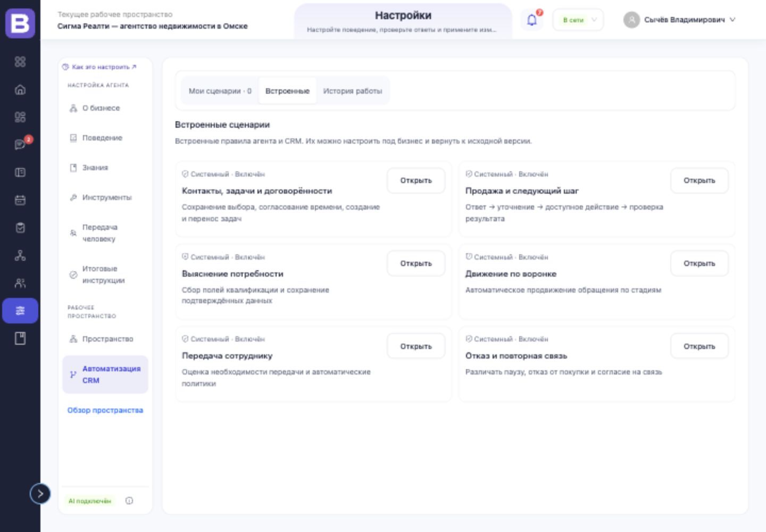Open the calendar icon in dark sidebar
Image resolution: width=766 pixels, height=532 pixels.
pyautogui.click(x=20, y=200)
